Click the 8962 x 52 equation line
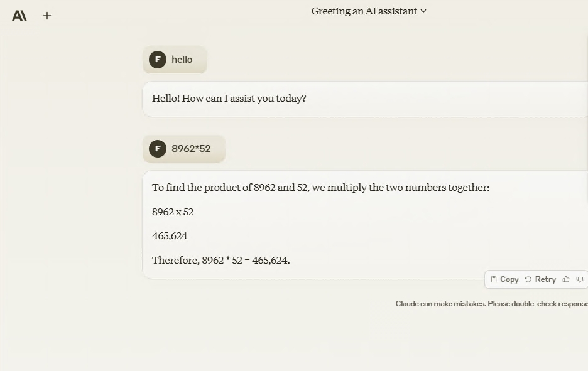Viewport: 588px width, 371px height. (x=173, y=212)
